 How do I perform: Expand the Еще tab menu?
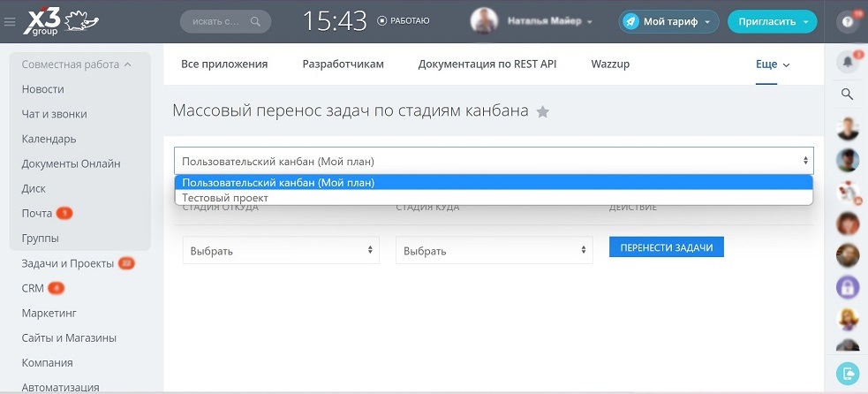tap(773, 64)
